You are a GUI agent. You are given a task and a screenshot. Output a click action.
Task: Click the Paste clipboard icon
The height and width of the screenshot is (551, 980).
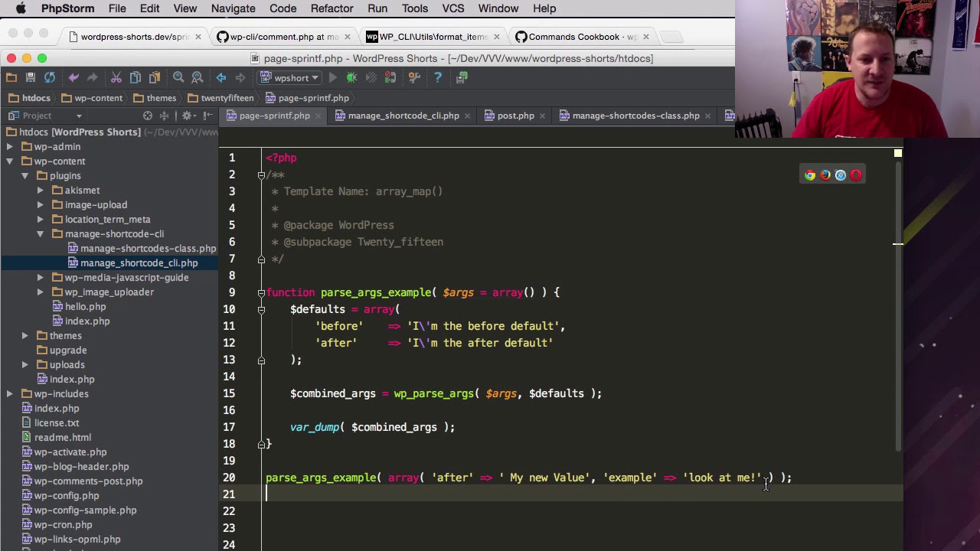click(x=155, y=77)
